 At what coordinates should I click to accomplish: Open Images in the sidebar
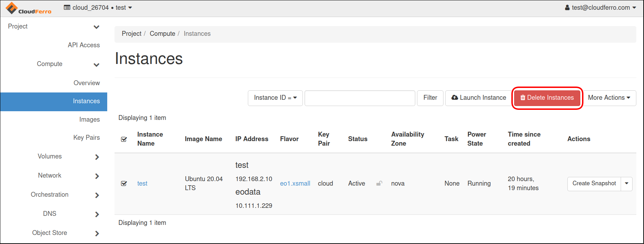coord(89,120)
